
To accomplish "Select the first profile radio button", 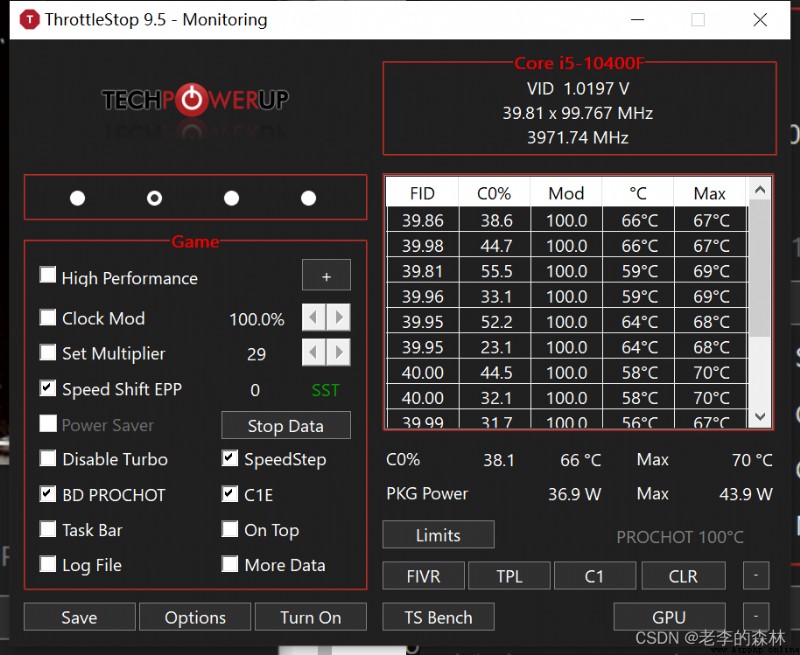I will 78,198.
